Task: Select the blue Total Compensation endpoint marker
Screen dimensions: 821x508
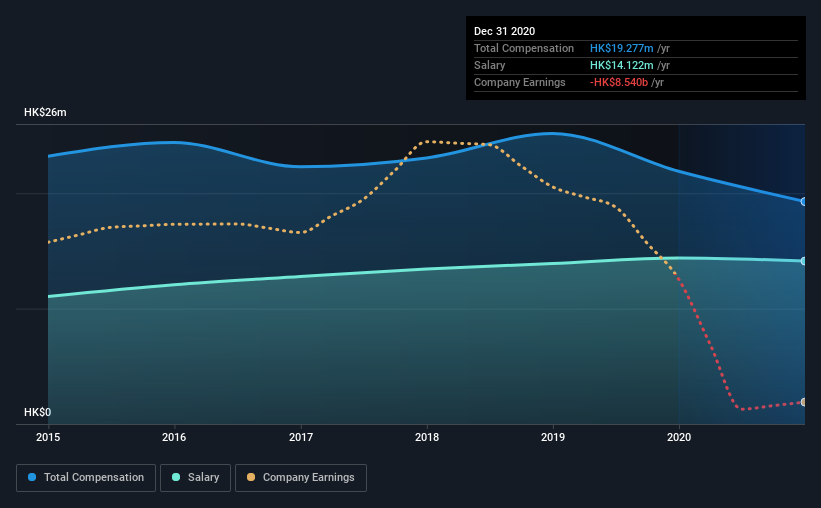Action: point(803,202)
